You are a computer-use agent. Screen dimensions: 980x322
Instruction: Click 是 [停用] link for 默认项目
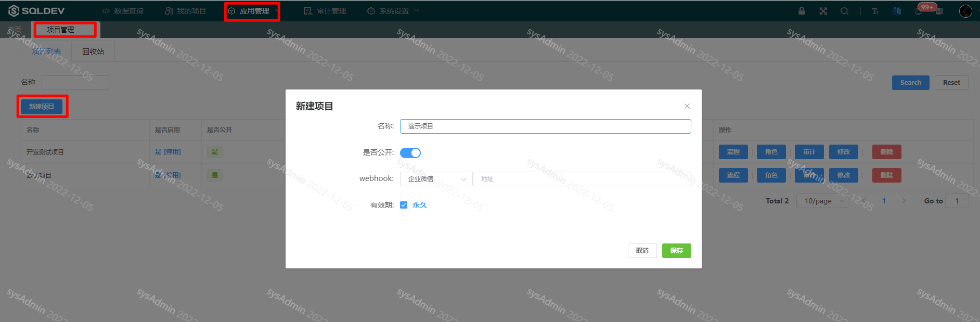(167, 175)
